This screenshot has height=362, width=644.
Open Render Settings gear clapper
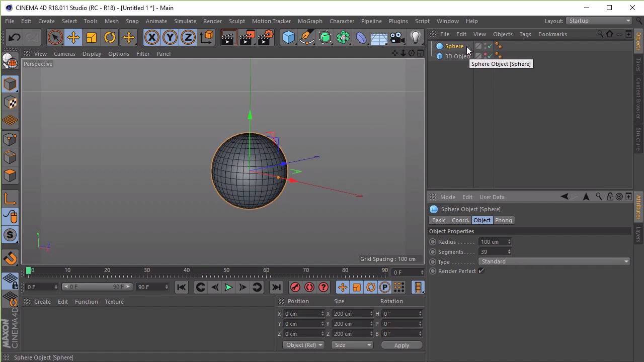pyautogui.click(x=266, y=37)
